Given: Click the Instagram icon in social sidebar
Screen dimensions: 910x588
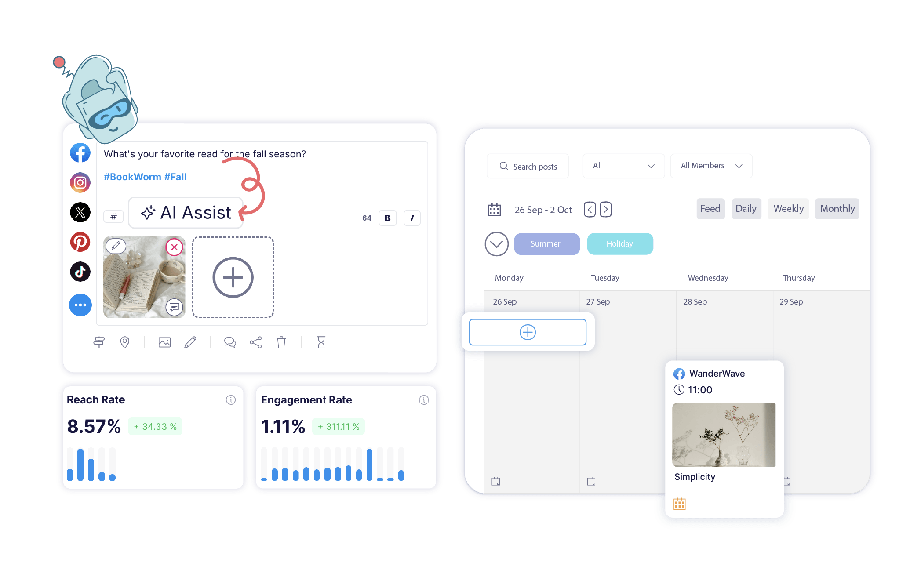Looking at the screenshot, I should [x=79, y=184].
